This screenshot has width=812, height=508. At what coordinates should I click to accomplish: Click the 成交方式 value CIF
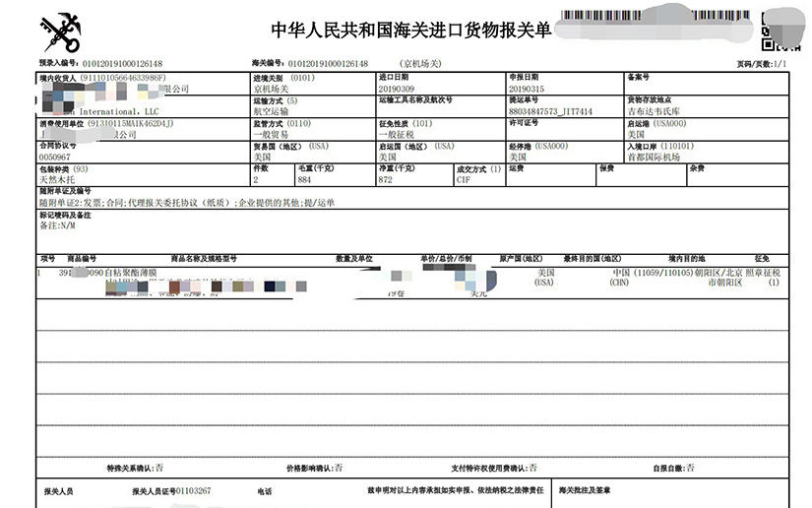pos(464,180)
